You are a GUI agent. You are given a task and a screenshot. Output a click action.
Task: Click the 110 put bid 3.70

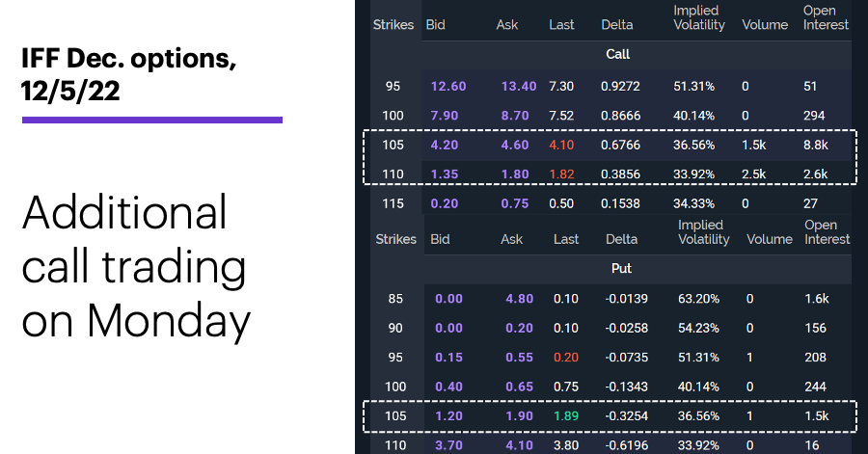point(448,445)
